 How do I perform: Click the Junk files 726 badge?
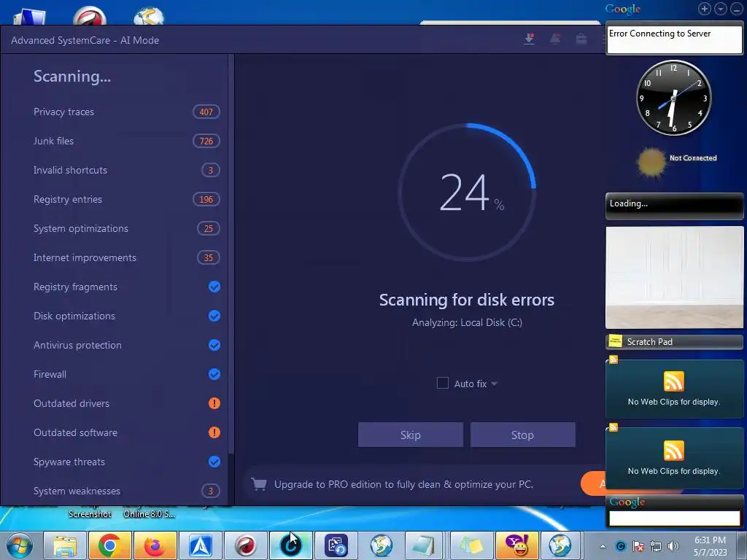pyautogui.click(x=206, y=141)
